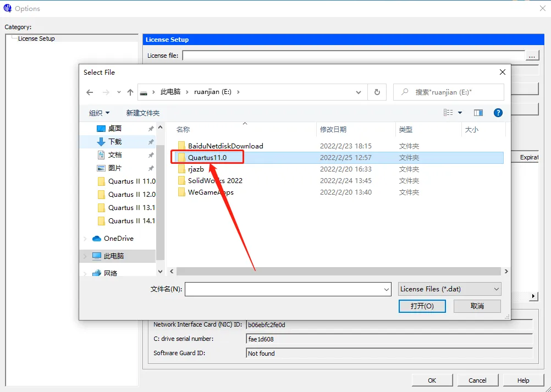The width and height of the screenshot is (551, 392).
Task: Open the 组织 menu
Action: click(x=99, y=113)
